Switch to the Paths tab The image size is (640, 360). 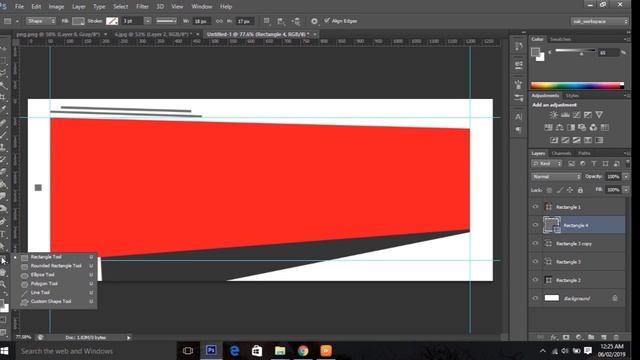click(x=584, y=153)
